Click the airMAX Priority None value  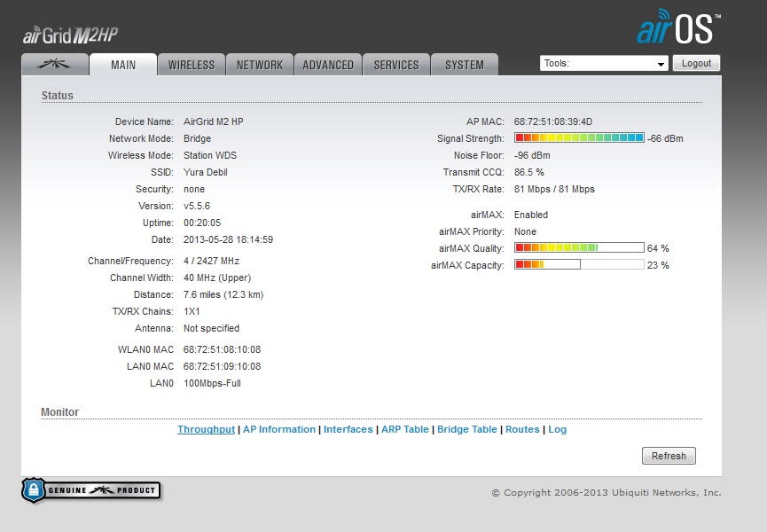(x=525, y=231)
